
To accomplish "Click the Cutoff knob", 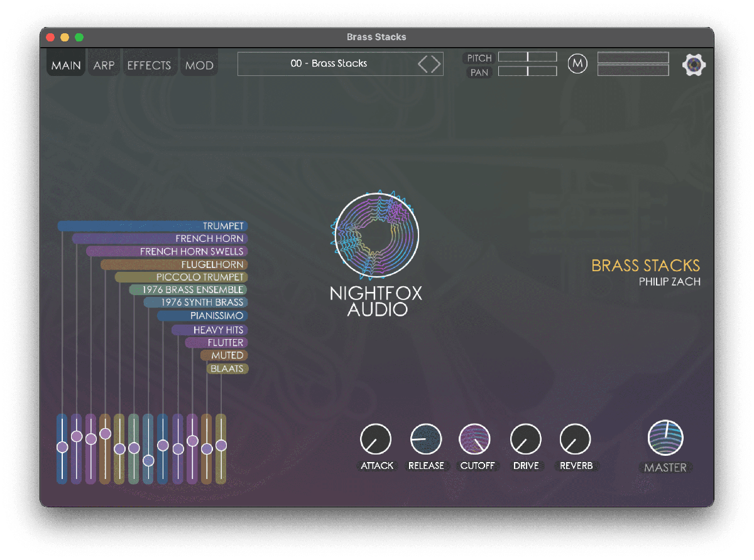I will (x=475, y=439).
